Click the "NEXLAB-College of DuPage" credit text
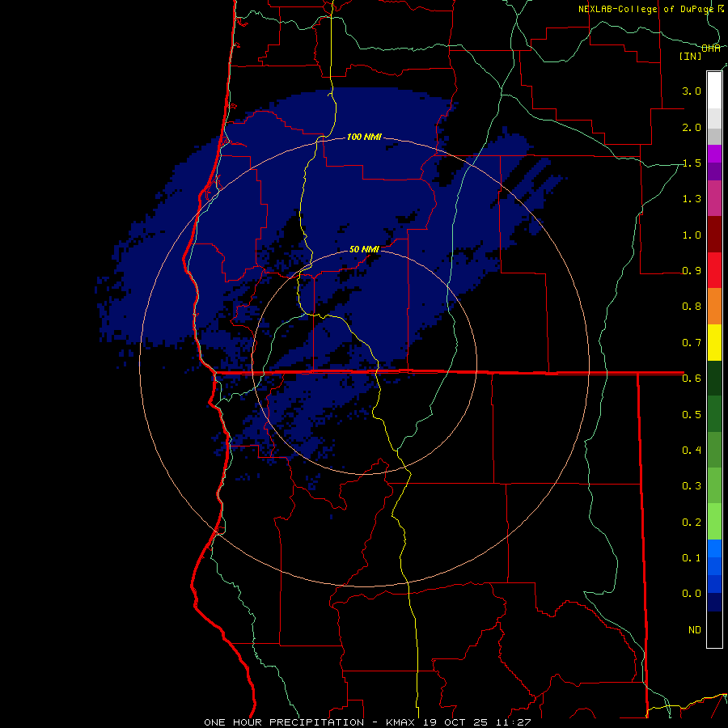The height and width of the screenshot is (728, 728). pos(645,9)
